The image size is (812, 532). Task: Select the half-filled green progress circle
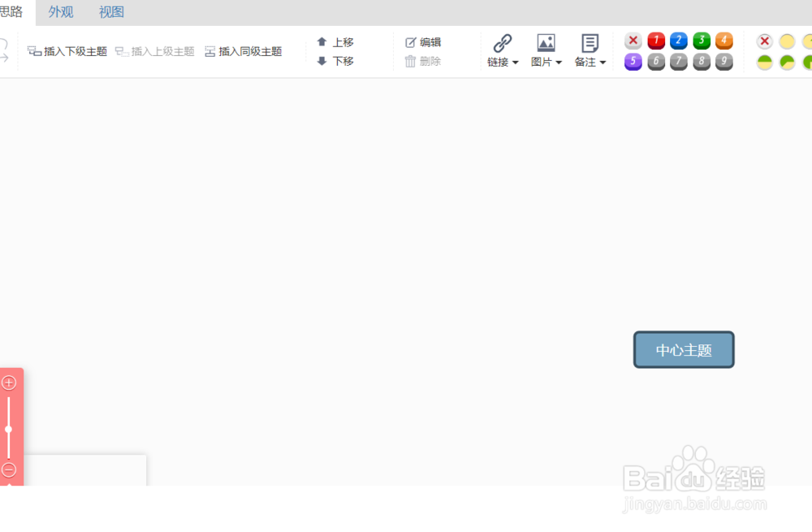pyautogui.click(x=764, y=63)
